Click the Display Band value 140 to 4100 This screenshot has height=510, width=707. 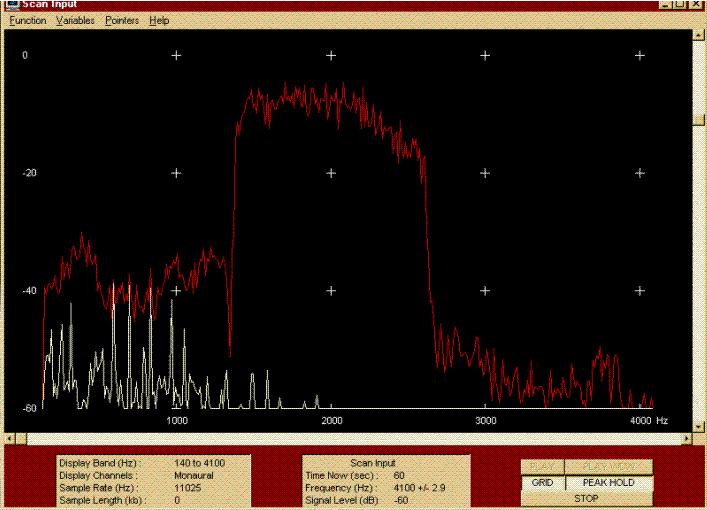201,464
